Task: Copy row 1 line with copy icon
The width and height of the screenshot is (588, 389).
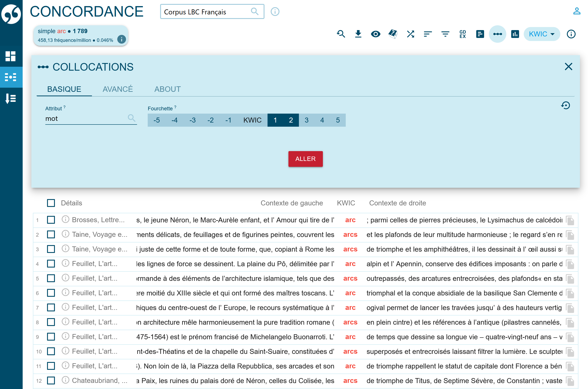Action: [x=570, y=220]
